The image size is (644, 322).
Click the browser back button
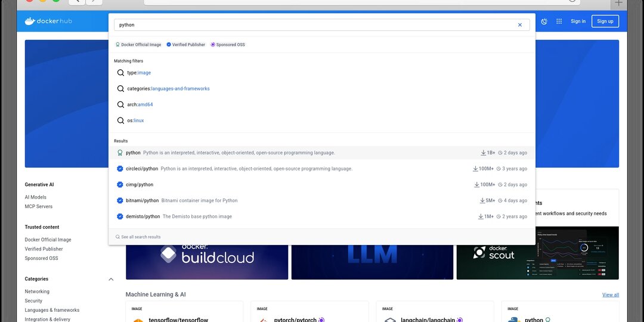point(76,1)
